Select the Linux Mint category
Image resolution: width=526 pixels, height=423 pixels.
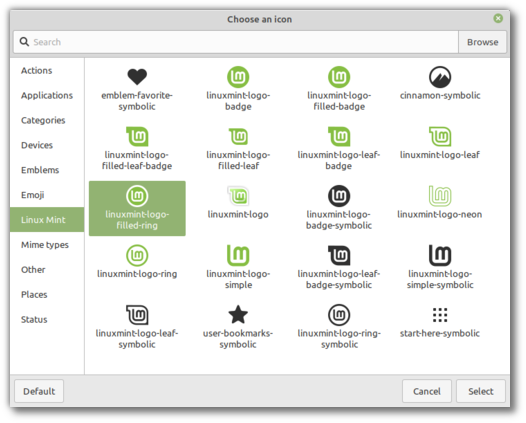click(x=47, y=220)
